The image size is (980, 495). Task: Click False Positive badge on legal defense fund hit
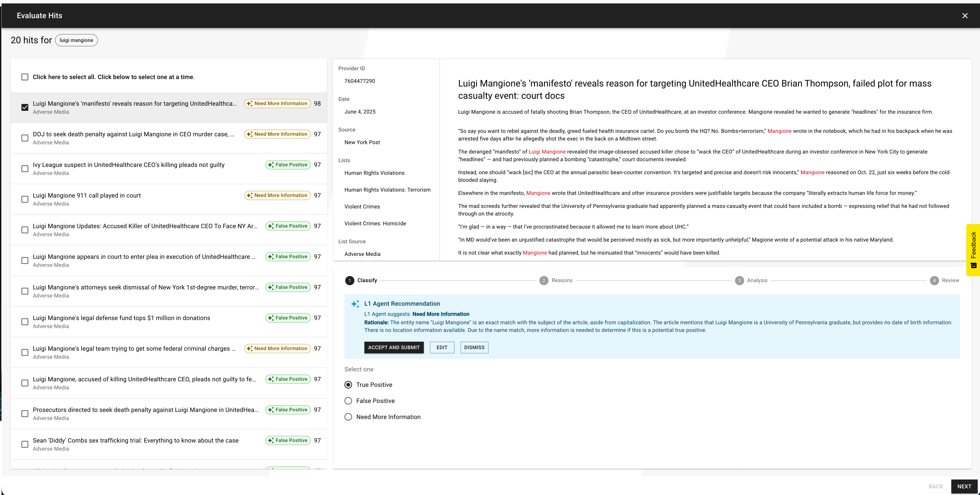pyautogui.click(x=288, y=318)
